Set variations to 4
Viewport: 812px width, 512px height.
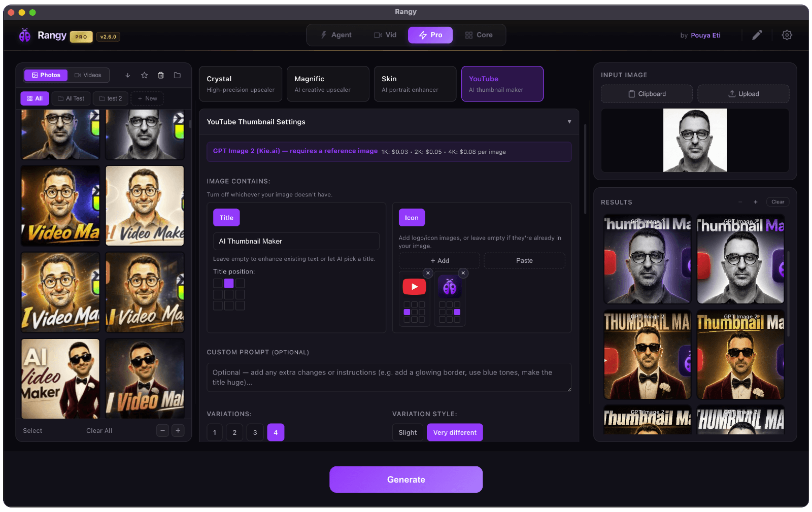point(276,432)
